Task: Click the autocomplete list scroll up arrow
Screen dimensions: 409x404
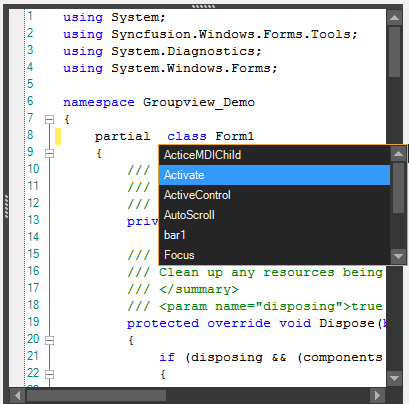Action: point(398,154)
